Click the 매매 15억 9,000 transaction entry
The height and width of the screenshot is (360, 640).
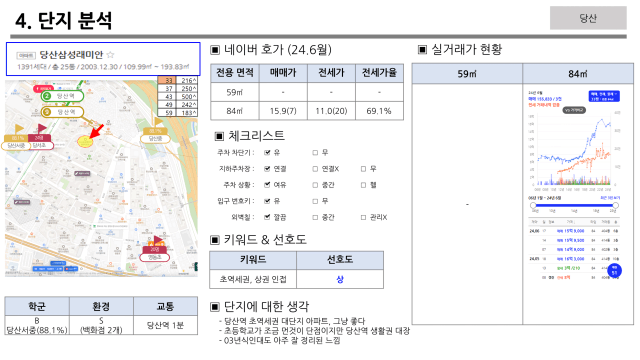(571, 231)
